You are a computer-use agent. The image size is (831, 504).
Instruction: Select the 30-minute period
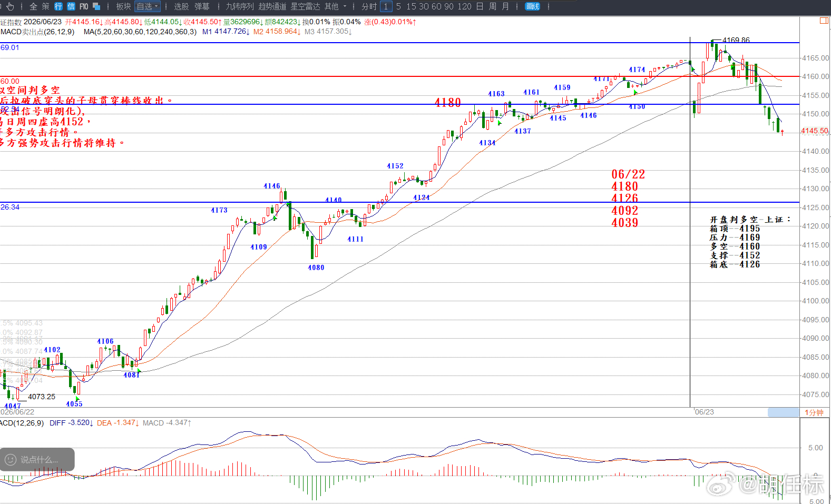click(x=424, y=6)
